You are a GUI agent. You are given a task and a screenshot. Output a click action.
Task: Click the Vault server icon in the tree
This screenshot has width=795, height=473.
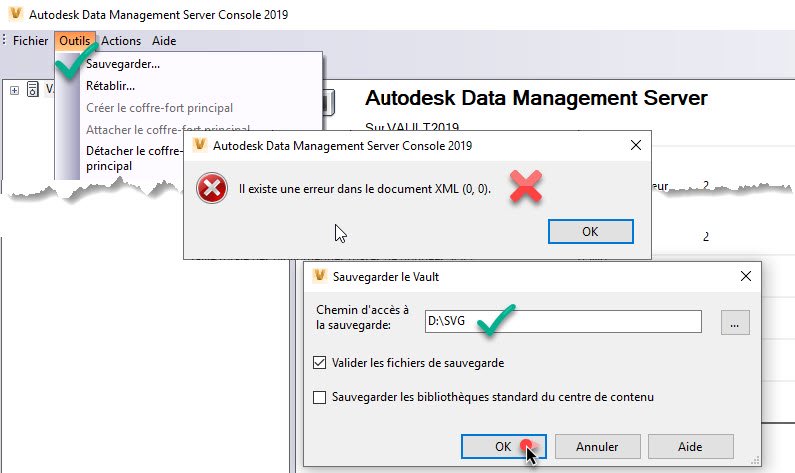pos(33,90)
